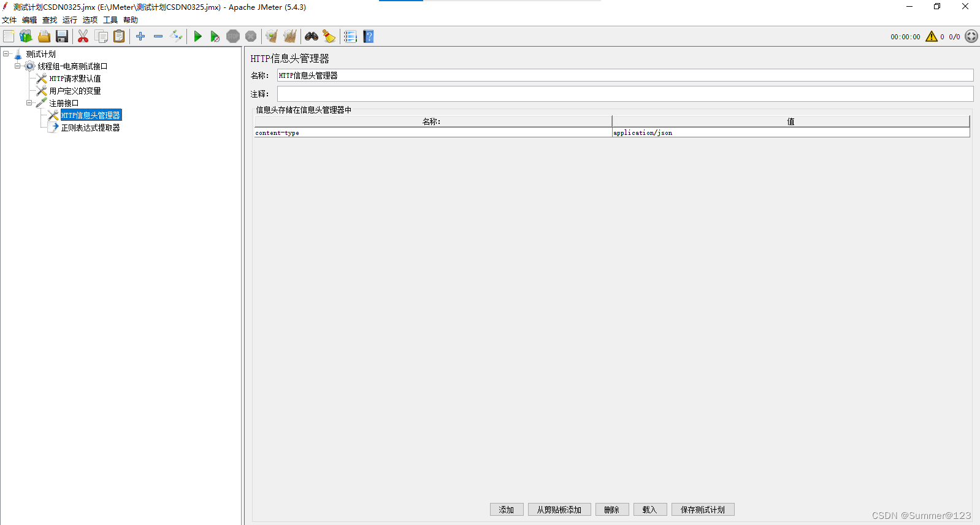980x525 pixels.
Task: Click the Stop test icon
Action: click(233, 37)
